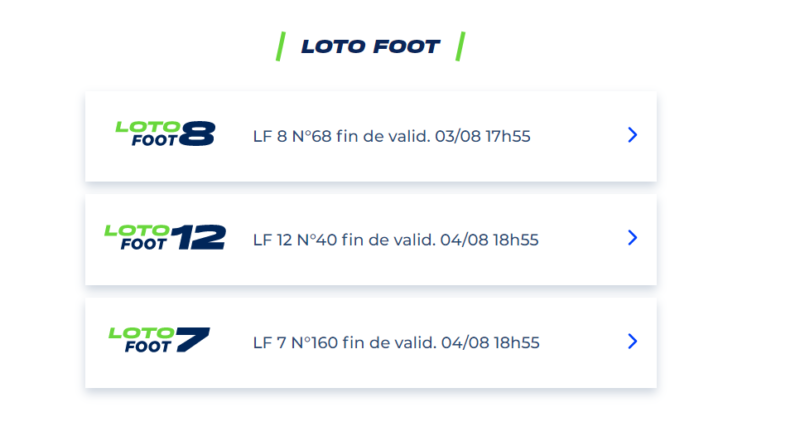
Task: Click the large 7 numeral in the logo
Action: point(192,340)
